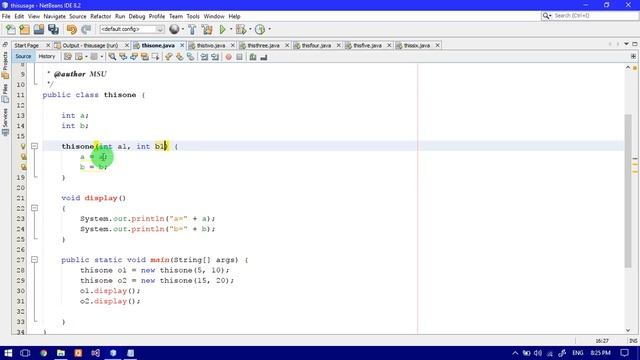
Task: Select the Source view button
Action: click(x=23, y=57)
